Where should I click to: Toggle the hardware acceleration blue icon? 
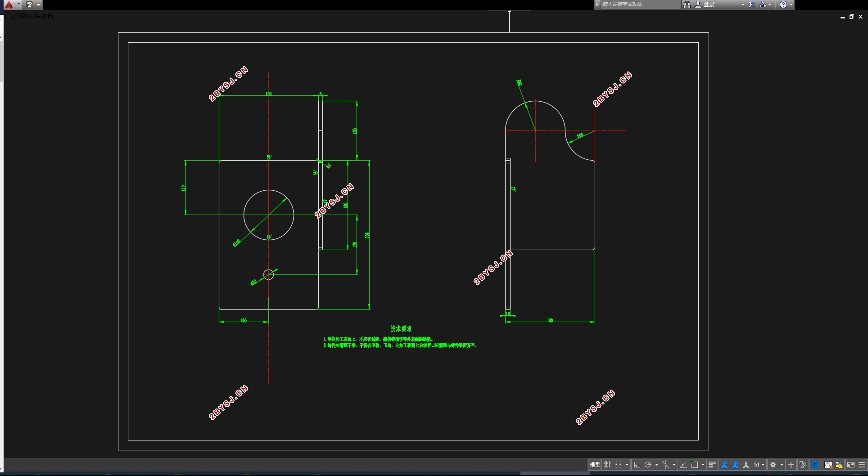coord(815,465)
